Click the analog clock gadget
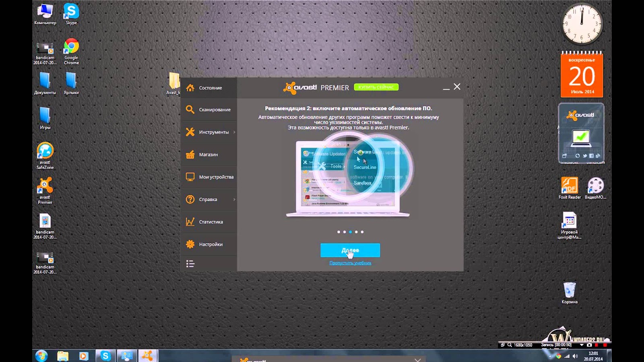Screen dimensions: 644x362 [582, 24]
